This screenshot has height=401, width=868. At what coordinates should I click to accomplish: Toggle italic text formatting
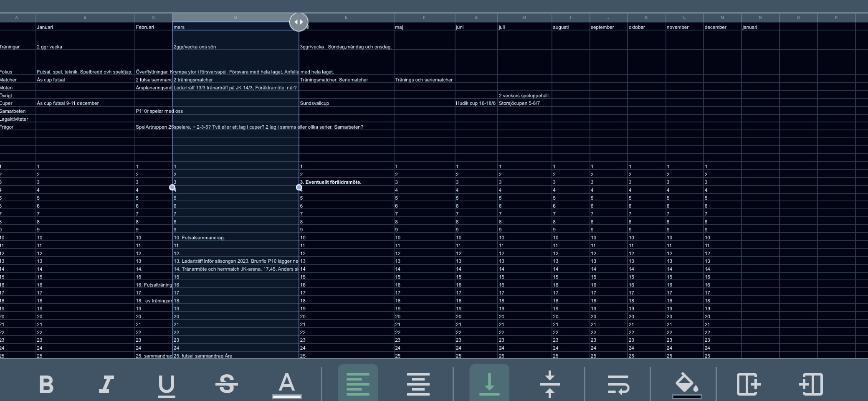point(106,384)
